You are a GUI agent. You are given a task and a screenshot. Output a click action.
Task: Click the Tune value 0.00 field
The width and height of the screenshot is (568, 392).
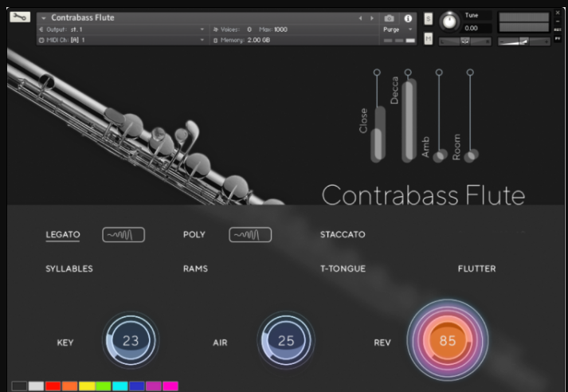click(x=477, y=28)
